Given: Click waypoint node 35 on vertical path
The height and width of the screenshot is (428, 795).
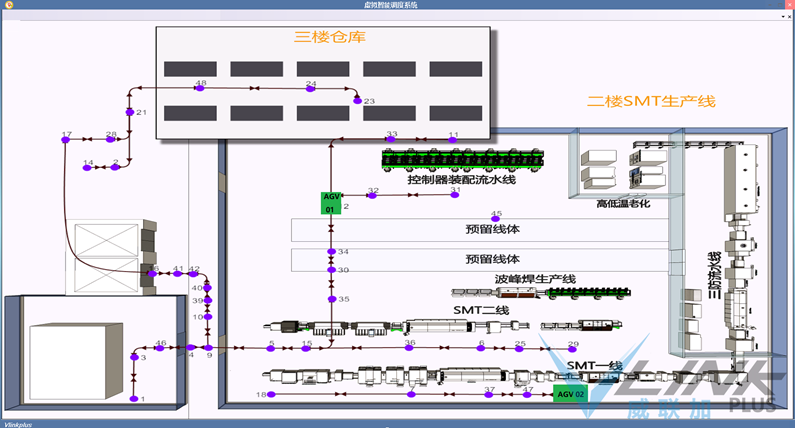Looking at the screenshot, I should click(331, 298).
